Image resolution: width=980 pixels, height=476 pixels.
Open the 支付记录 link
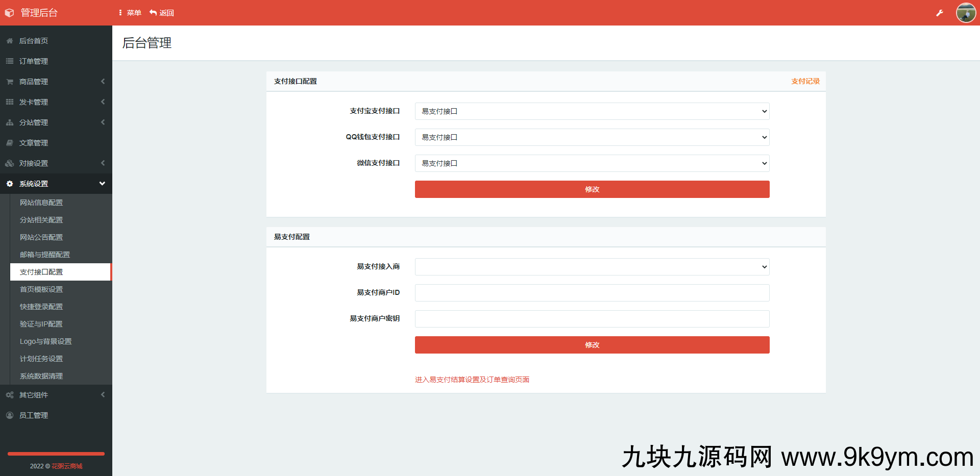pyautogui.click(x=805, y=81)
